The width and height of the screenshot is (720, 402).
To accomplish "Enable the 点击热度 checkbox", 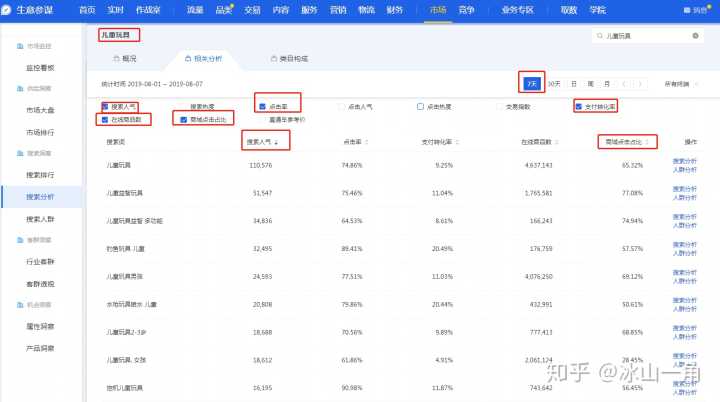I will (420, 105).
